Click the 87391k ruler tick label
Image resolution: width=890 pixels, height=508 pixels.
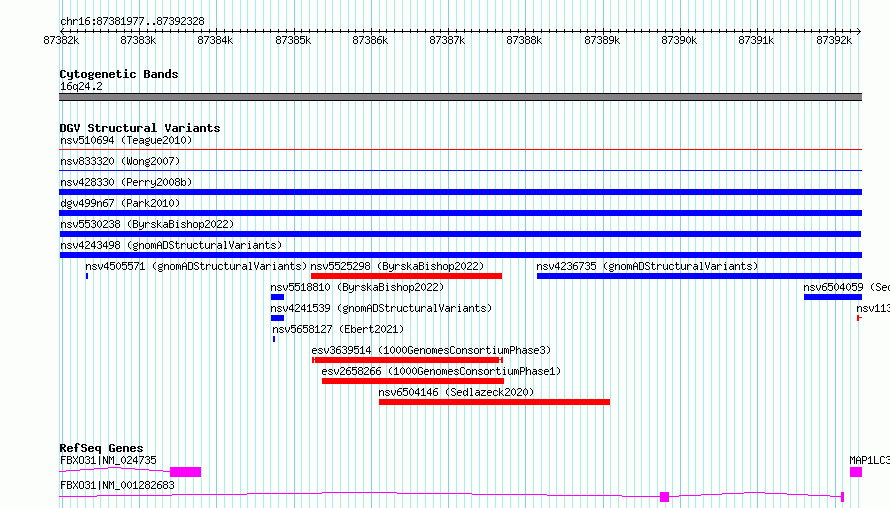[756, 40]
